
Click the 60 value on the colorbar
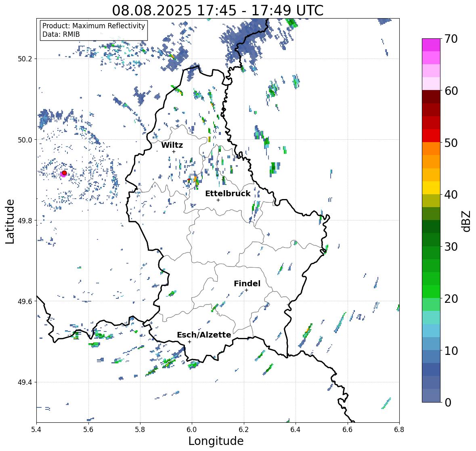pyautogui.click(x=451, y=91)
